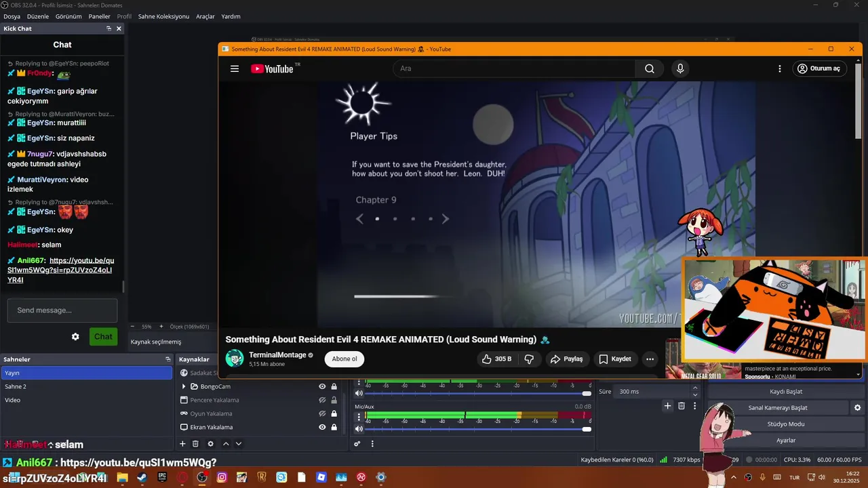Click the YouTube search magnifier button
Viewport: 868px width, 488px height.
(650, 68)
